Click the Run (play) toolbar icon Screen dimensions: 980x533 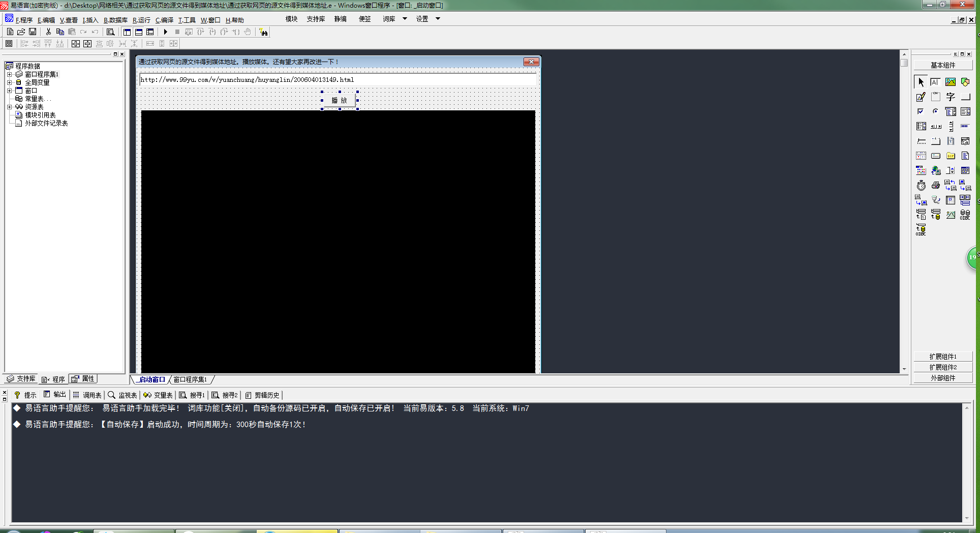tap(165, 32)
